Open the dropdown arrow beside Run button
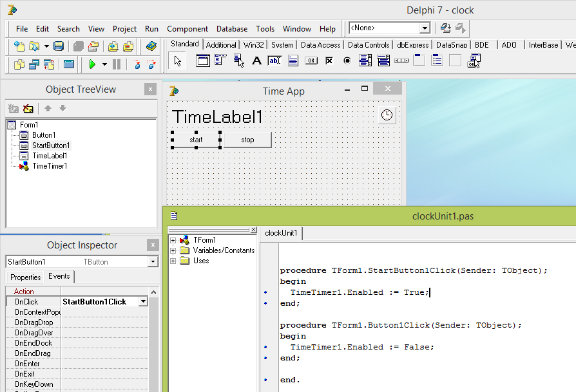This screenshot has width=576, height=392. pyautogui.click(x=104, y=64)
